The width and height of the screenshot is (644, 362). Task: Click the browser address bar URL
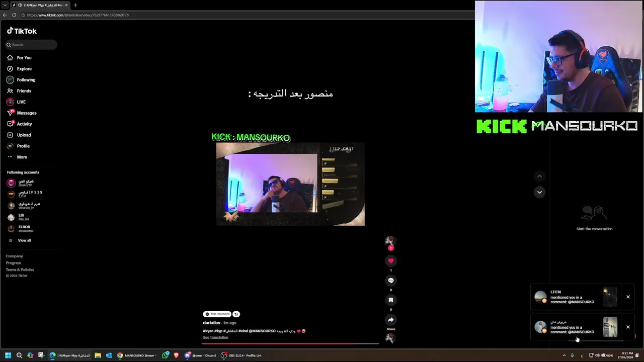[x=78, y=15]
